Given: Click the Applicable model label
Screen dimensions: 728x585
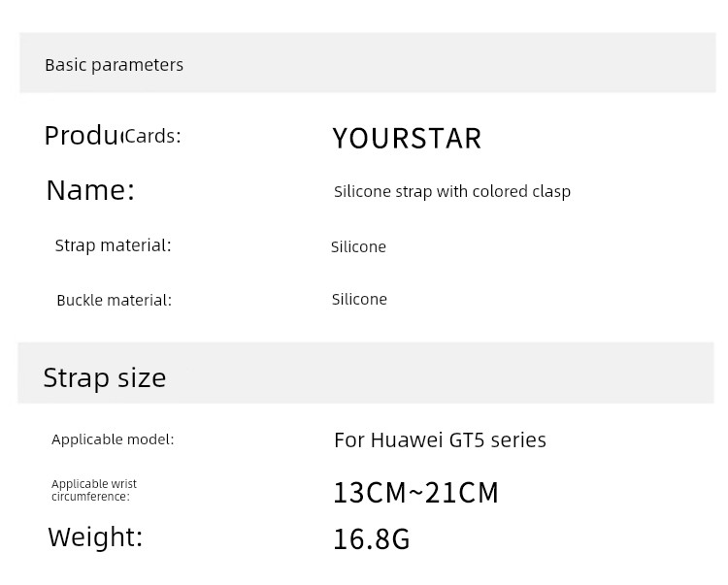Looking at the screenshot, I should (x=113, y=439).
